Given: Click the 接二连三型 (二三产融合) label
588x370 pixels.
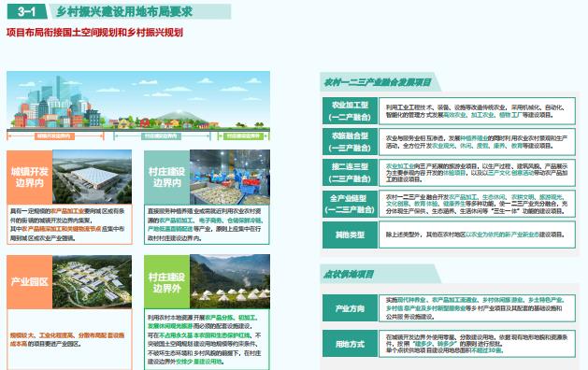Looking at the screenshot, I should 350,173.
